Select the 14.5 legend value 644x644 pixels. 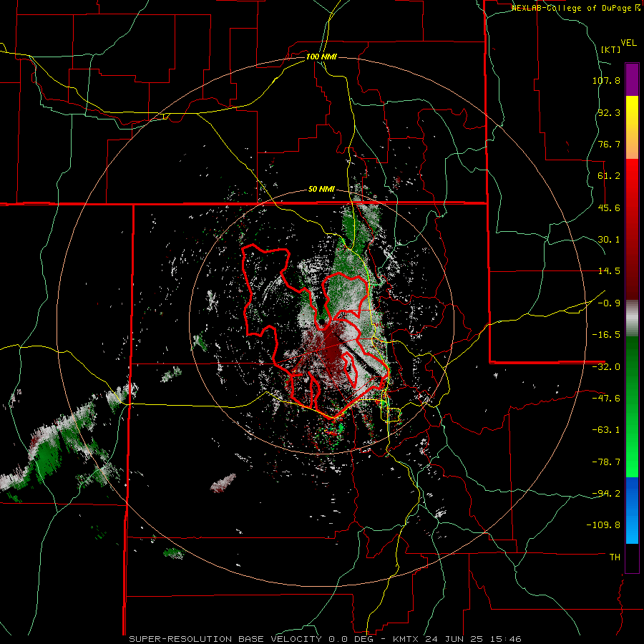pos(609,271)
